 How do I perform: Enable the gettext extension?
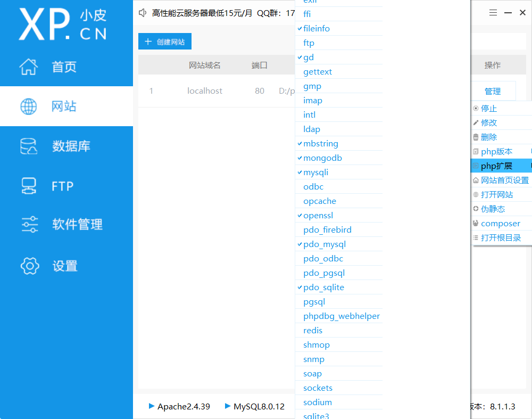pos(339,72)
